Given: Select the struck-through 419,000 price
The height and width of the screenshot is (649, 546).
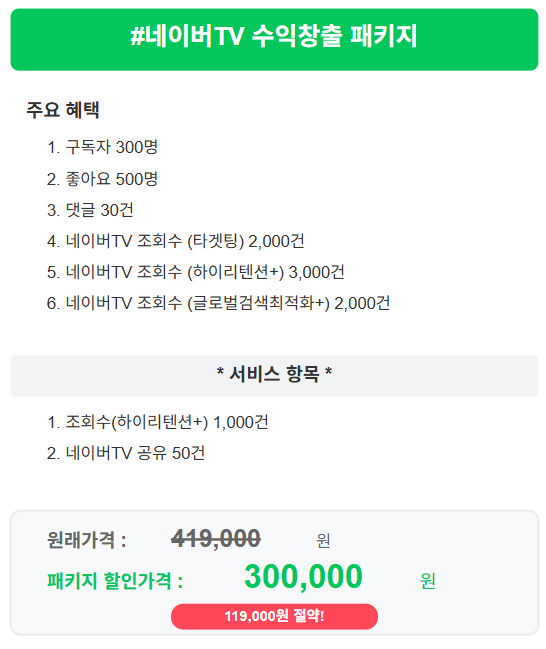Looking at the screenshot, I should tap(216, 539).
